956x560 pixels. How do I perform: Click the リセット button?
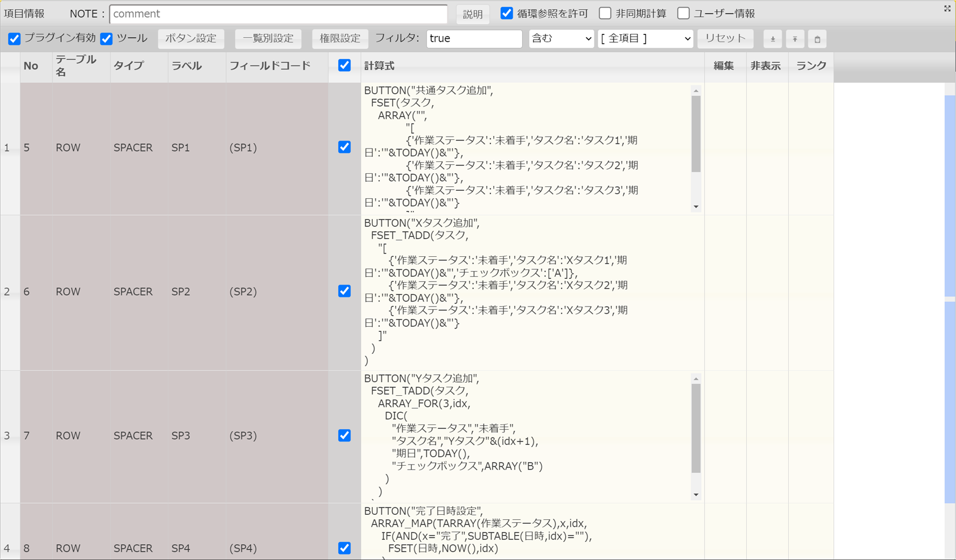(x=725, y=38)
